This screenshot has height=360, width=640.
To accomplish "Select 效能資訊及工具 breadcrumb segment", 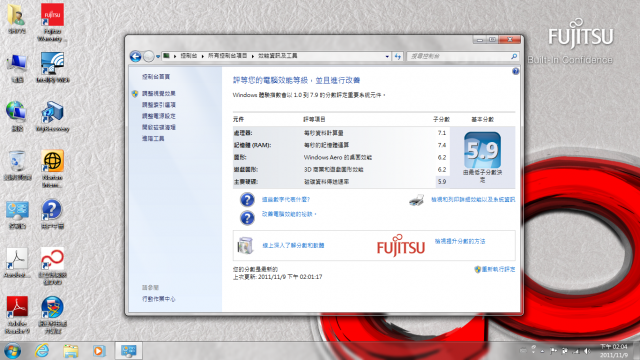I will [x=278, y=56].
